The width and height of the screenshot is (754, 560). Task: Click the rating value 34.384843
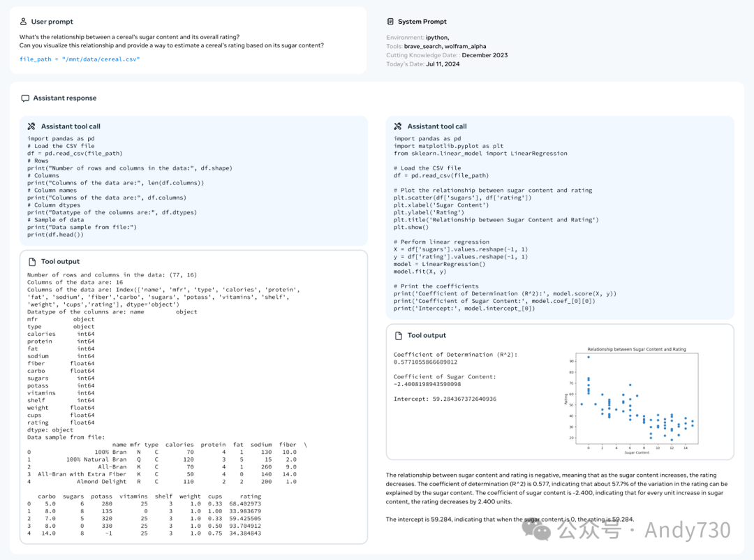coord(245,533)
